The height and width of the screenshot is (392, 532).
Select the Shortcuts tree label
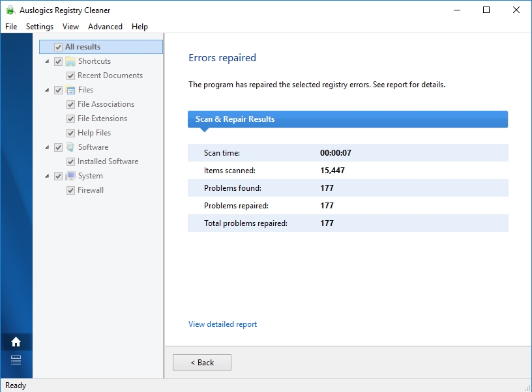pyautogui.click(x=95, y=61)
